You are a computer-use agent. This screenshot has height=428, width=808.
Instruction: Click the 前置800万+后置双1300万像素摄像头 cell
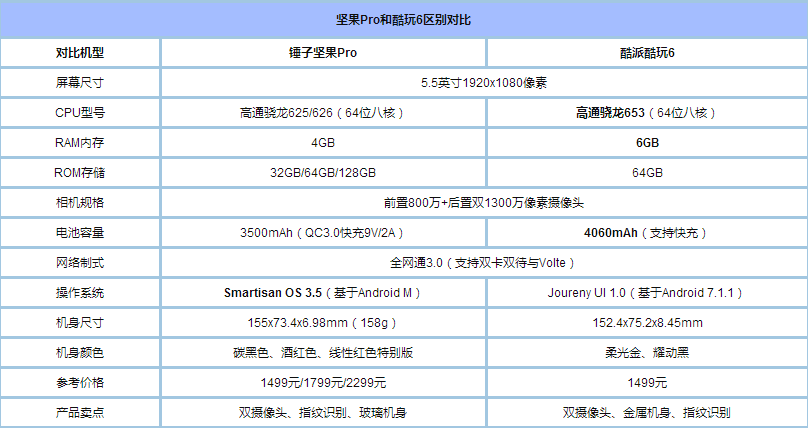click(x=484, y=202)
